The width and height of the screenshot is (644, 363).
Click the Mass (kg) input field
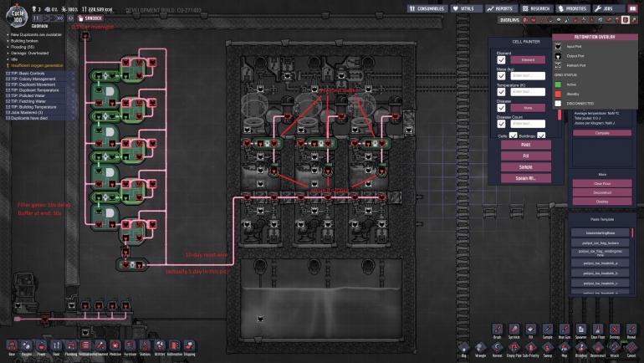pyautogui.click(x=528, y=76)
